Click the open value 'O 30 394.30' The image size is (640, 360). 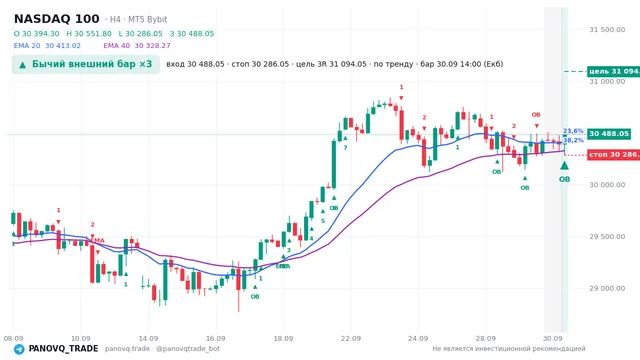tap(36, 33)
